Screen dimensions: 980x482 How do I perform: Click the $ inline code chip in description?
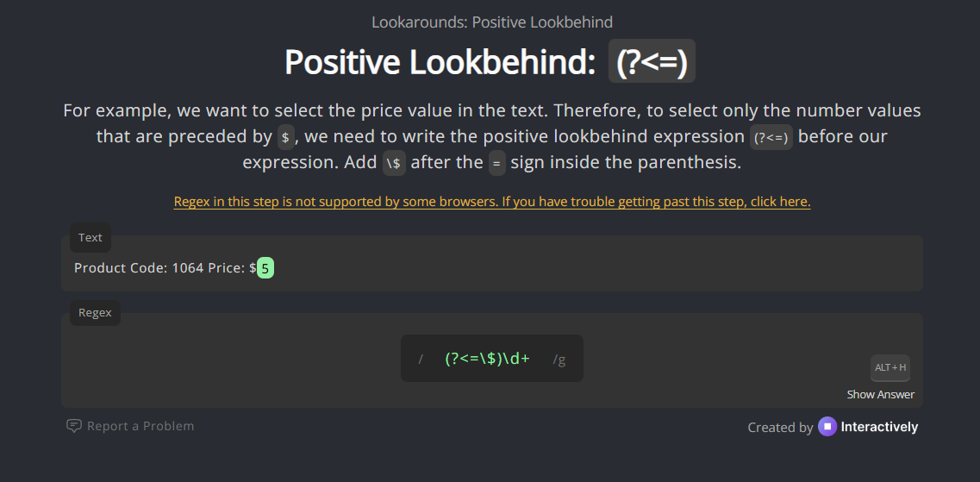point(286,137)
